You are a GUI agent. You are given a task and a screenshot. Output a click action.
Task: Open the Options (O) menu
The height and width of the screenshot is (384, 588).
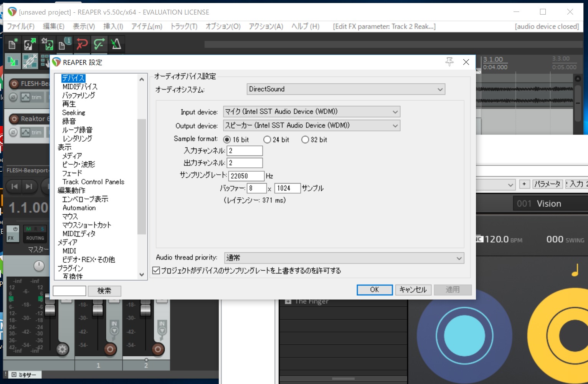click(x=223, y=26)
